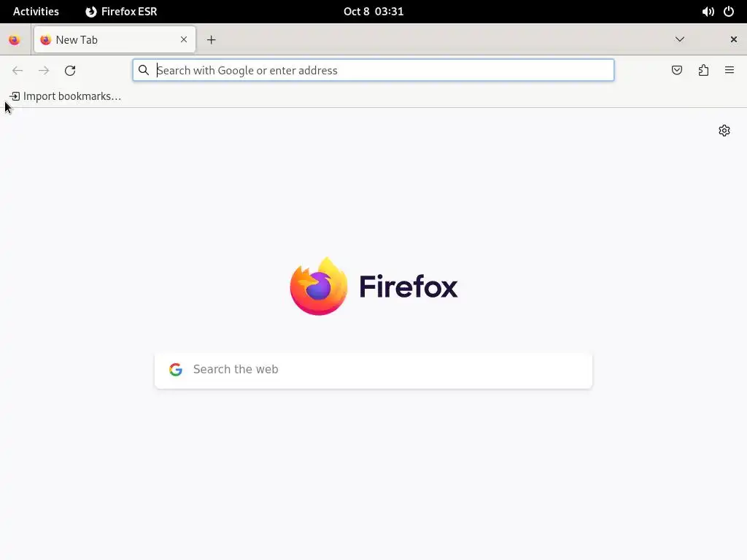Click the magnifier icon in the address bar

point(144,70)
